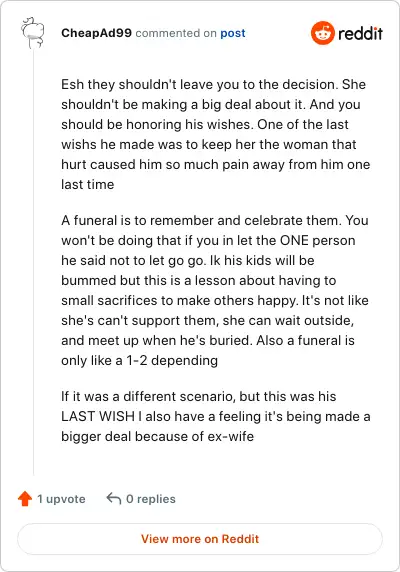Click the 'View more on Reddit' button
Screen dimensions: 400x572
tap(200, 539)
